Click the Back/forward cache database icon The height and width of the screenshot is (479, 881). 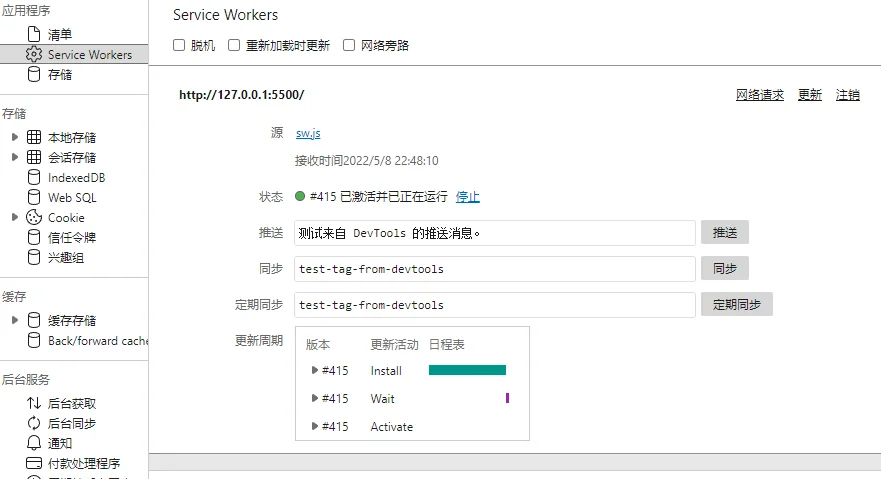pyautogui.click(x=34, y=340)
